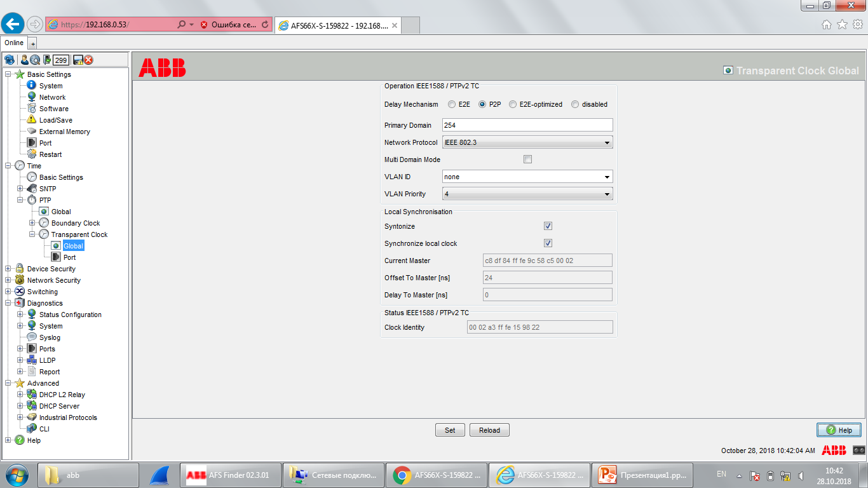
Task: Click the green arrow logout icon beside 299
Action: (46, 60)
